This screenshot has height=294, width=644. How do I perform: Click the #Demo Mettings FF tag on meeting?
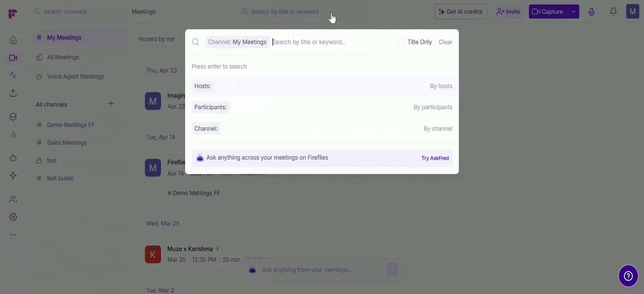click(194, 193)
